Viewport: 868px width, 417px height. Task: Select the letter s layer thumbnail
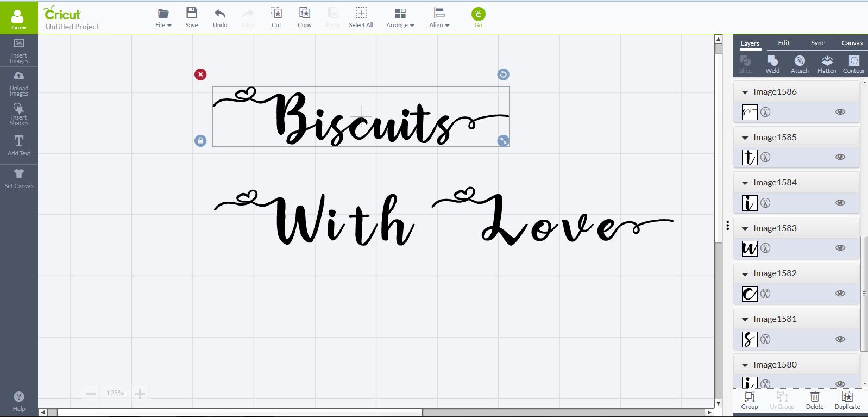click(x=750, y=339)
